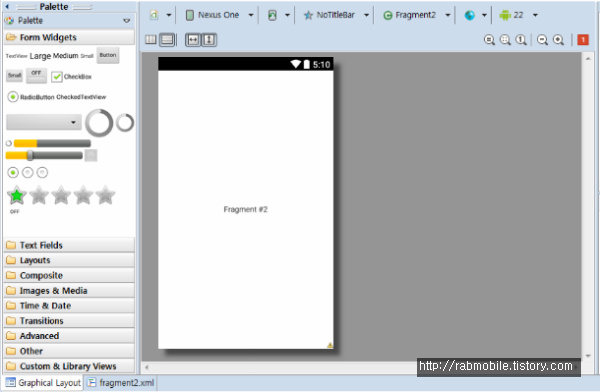Click the OFF Switch label below stars
Screen dimensions: 600x392
(15, 212)
